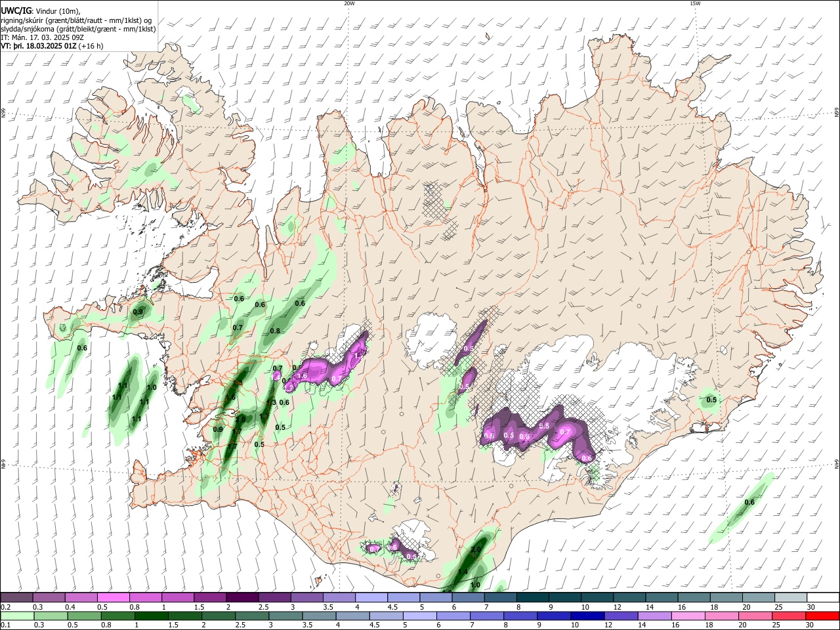Click the pale green 0.1–0.3 rain legend swatch

(x=17, y=616)
